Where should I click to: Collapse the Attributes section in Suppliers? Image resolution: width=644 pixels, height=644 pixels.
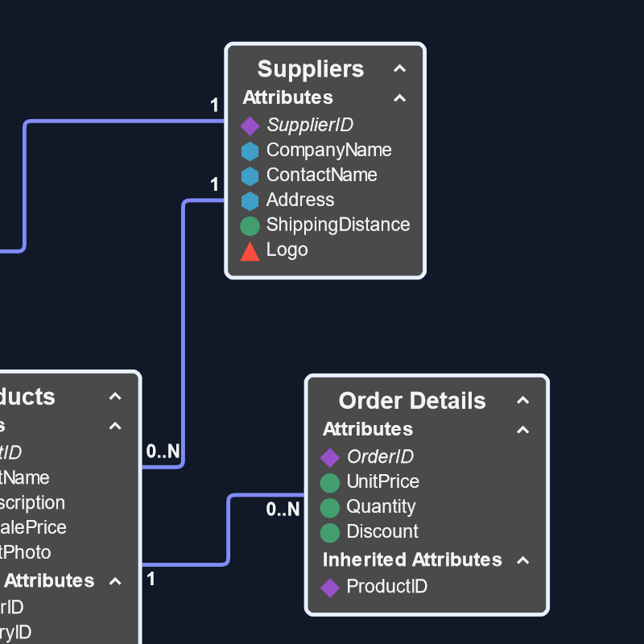400,98
